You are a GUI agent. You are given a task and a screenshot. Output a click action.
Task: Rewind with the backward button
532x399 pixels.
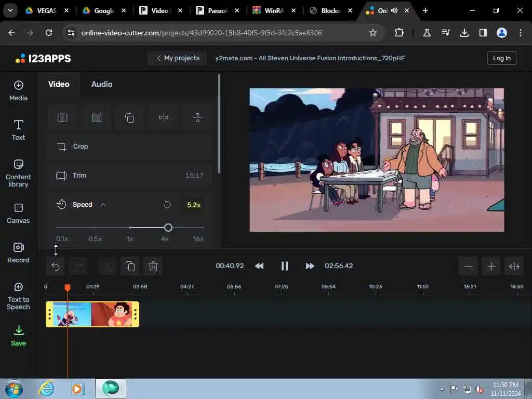pyautogui.click(x=259, y=266)
